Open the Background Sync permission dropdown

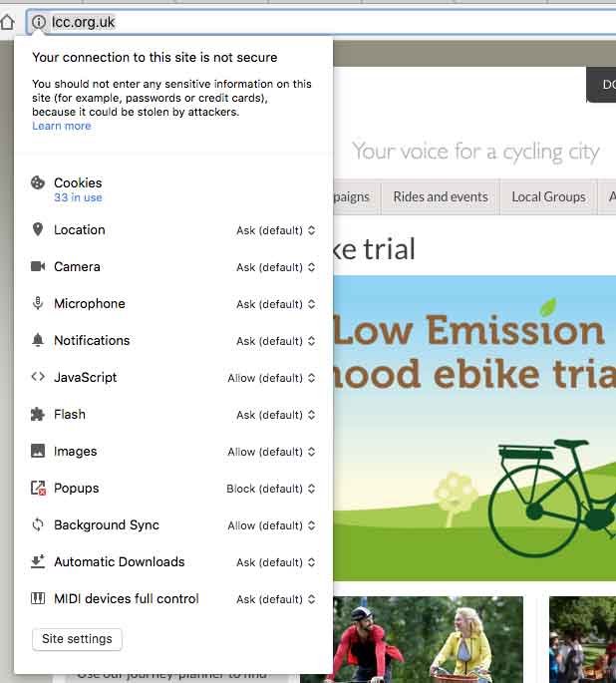(x=271, y=525)
